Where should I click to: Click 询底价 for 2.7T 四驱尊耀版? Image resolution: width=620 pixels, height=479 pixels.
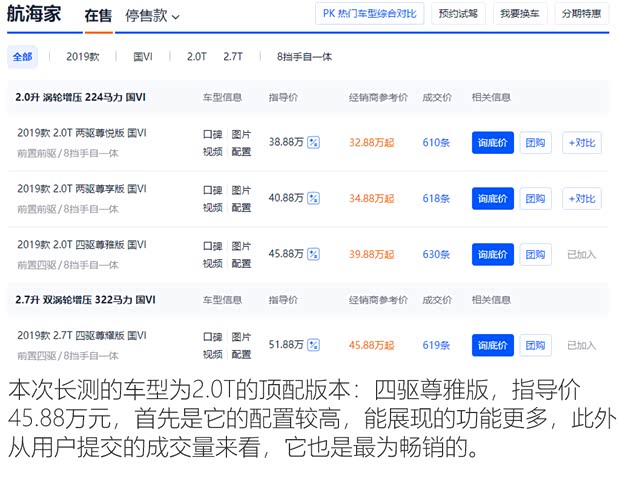pyautogui.click(x=493, y=345)
